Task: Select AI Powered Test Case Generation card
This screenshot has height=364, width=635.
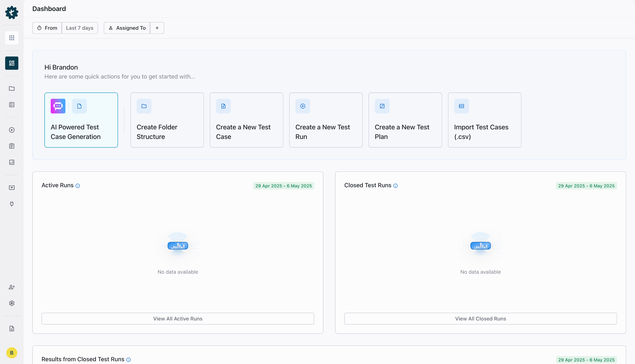Action: (x=81, y=120)
